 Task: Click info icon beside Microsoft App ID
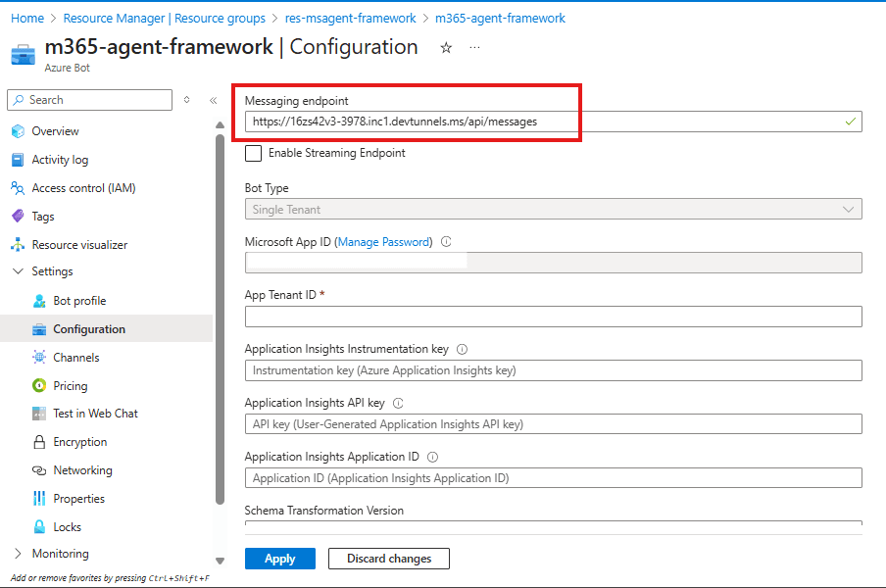tap(446, 242)
